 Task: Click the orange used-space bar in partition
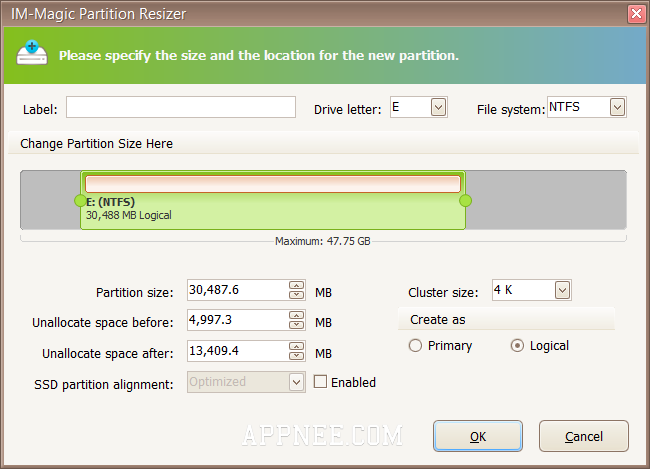click(x=273, y=184)
